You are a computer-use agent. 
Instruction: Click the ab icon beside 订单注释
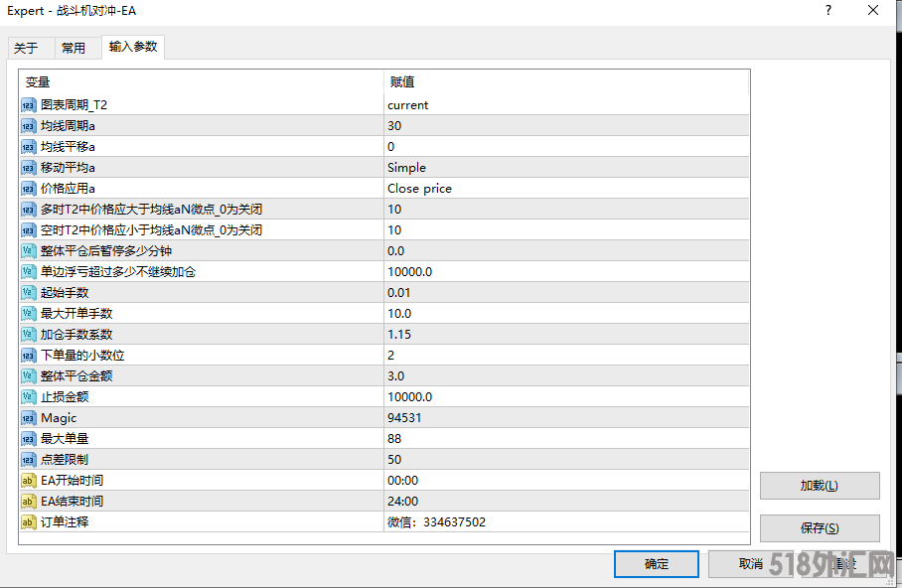(x=27, y=521)
